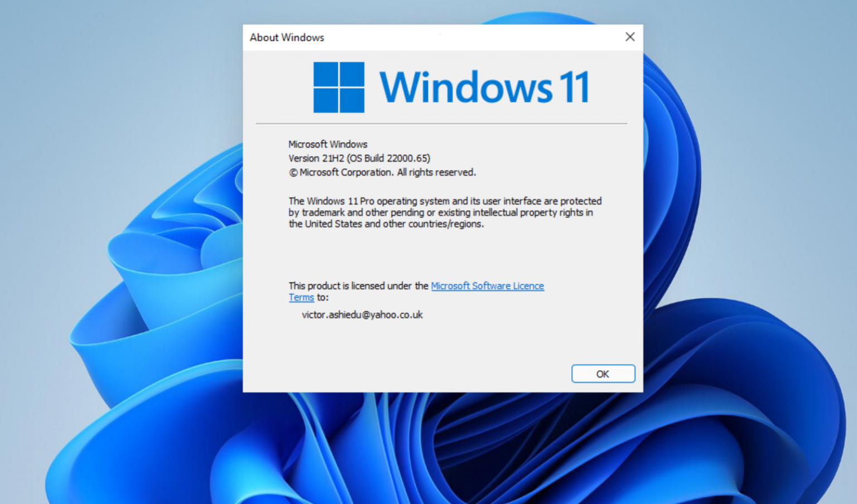Click the This product is licensed text
This screenshot has width=857, height=504.
(357, 285)
